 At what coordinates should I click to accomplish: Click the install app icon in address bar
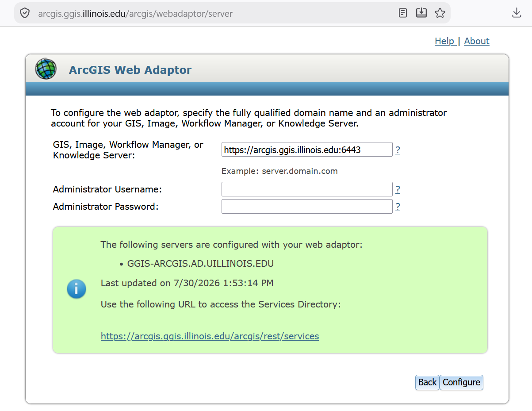tap(421, 13)
